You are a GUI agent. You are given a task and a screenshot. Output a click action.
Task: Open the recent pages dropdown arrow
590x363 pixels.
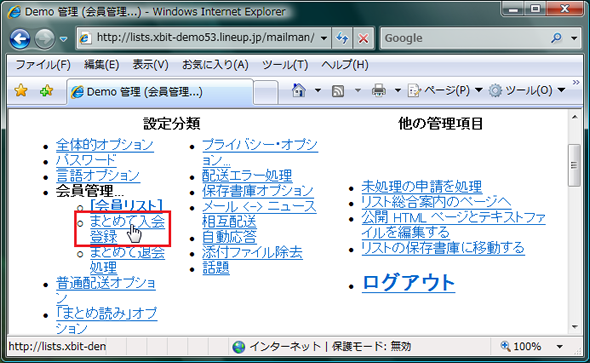64,39
